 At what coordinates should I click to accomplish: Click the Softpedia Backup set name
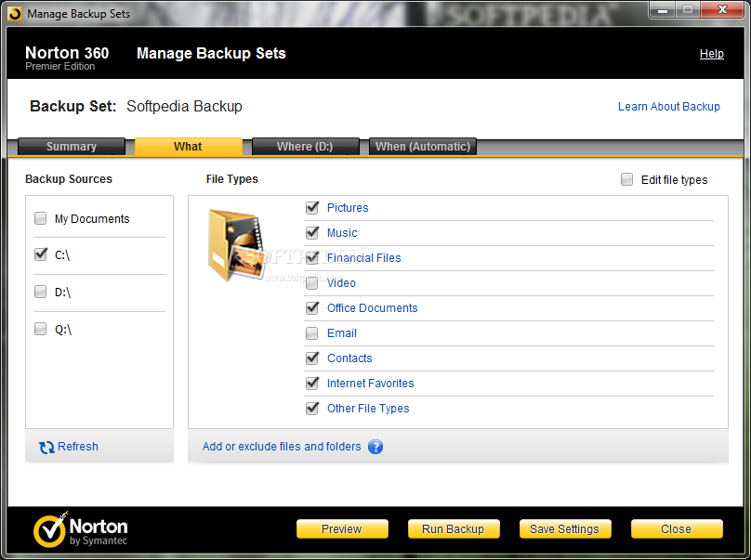[x=184, y=106]
